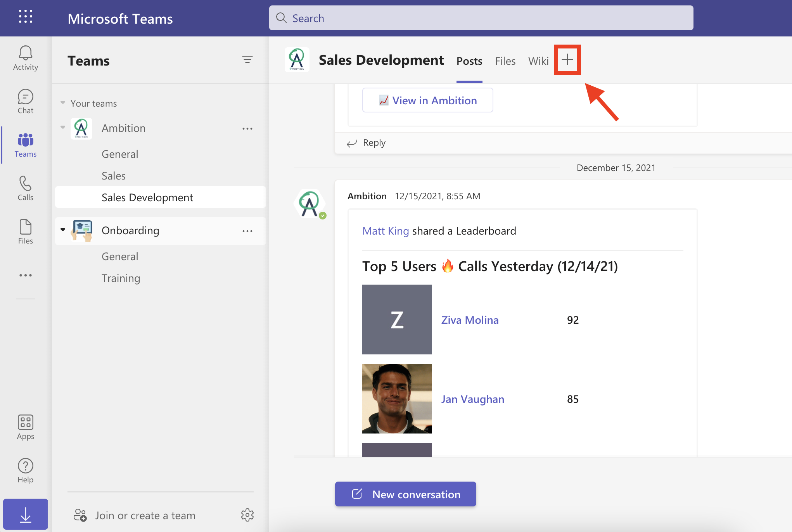Open the app launcher grid icon
The height and width of the screenshot is (532, 792).
(x=26, y=17)
